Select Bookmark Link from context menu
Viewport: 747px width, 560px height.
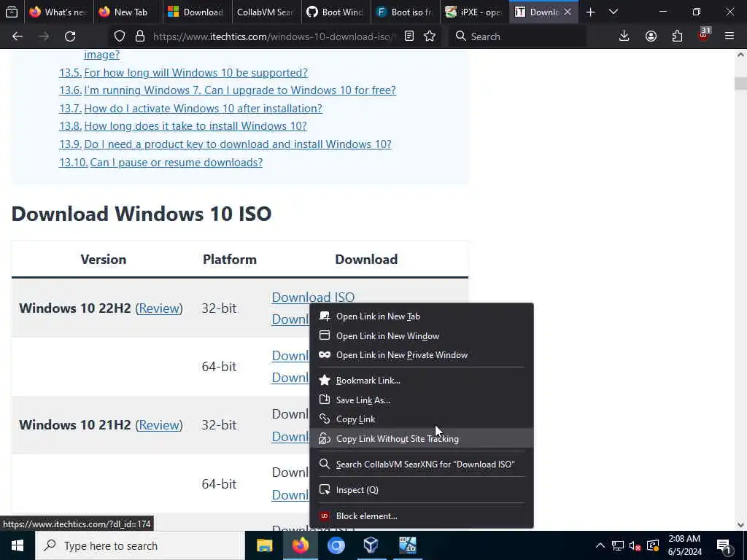click(422, 381)
